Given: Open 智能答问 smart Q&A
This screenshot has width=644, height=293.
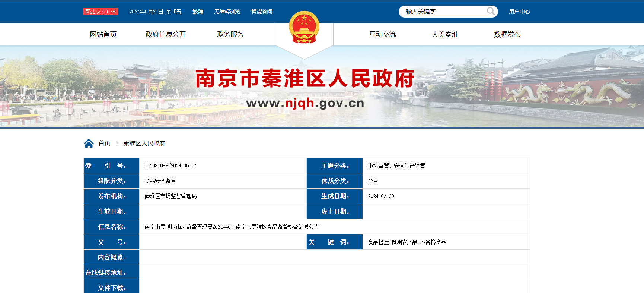Looking at the screenshot, I should [x=262, y=12].
